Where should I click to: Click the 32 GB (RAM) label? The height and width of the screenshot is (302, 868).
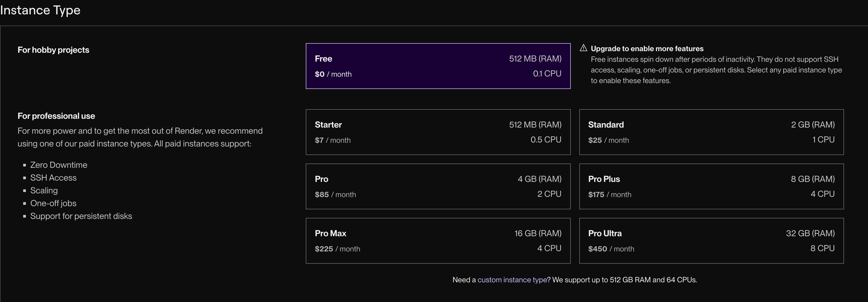pos(810,233)
